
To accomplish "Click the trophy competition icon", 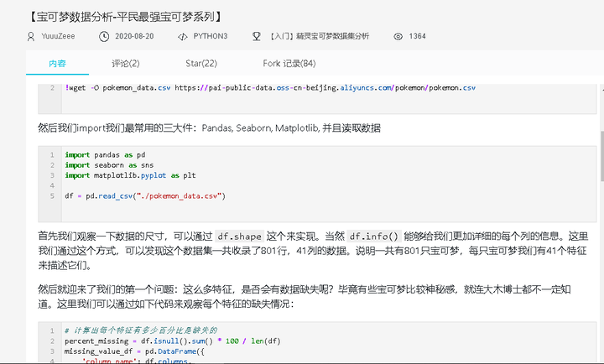I will (x=257, y=37).
